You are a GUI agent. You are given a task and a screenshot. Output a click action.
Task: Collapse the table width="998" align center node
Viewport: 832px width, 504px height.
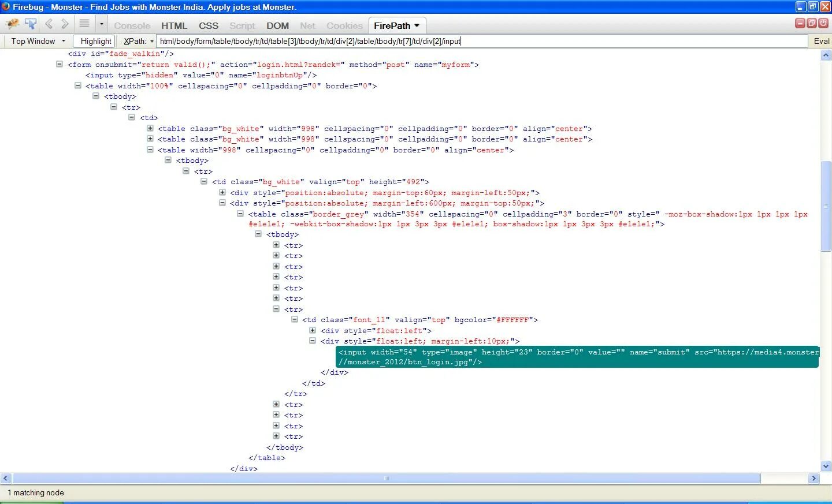[150, 150]
